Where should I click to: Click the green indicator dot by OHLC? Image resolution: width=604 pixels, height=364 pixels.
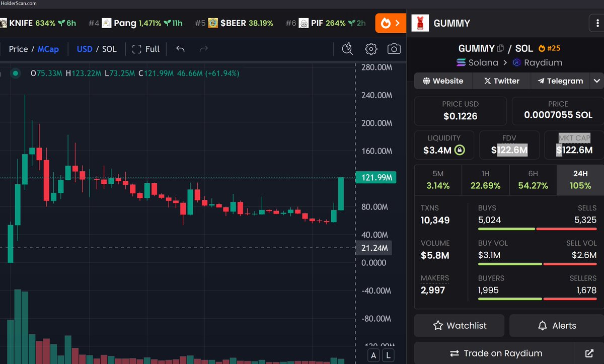(x=16, y=74)
